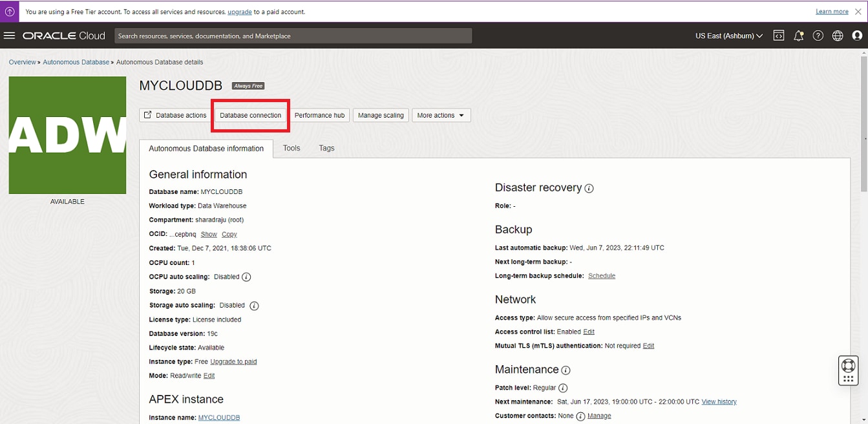Open the Cloud Shell developer tools icon

[779, 36]
